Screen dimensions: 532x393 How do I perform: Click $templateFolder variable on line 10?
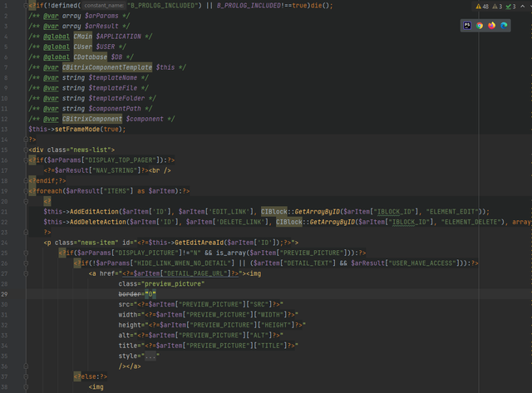coord(116,98)
